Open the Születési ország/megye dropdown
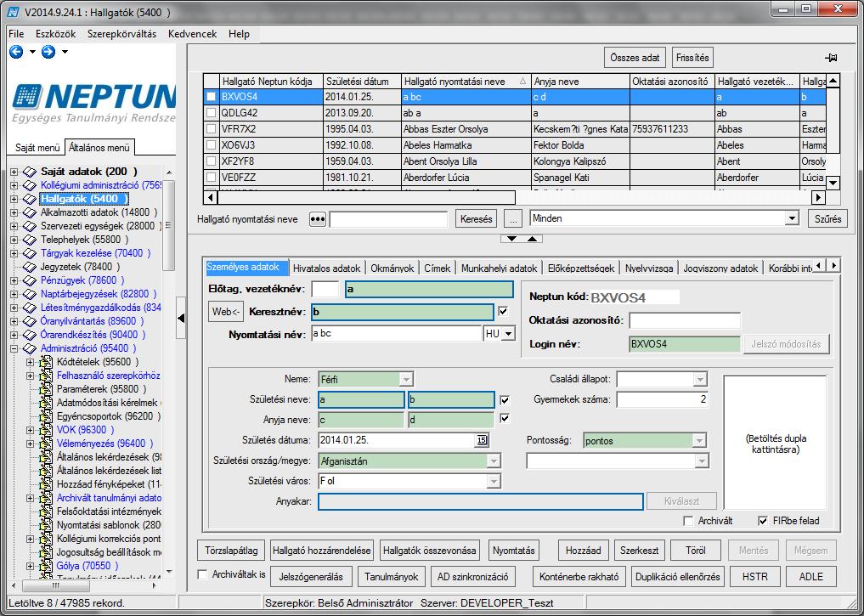864x616 pixels. tap(494, 461)
